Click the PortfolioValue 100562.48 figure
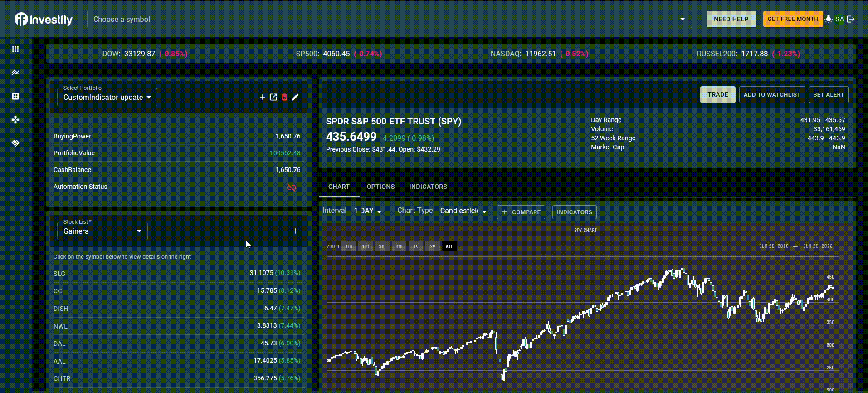Image resolution: width=868 pixels, height=393 pixels. 285,153
